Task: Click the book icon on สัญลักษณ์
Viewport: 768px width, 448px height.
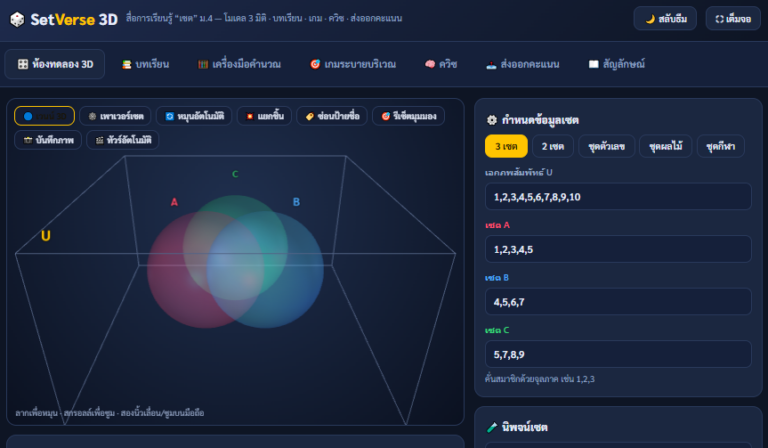Action: [x=594, y=64]
